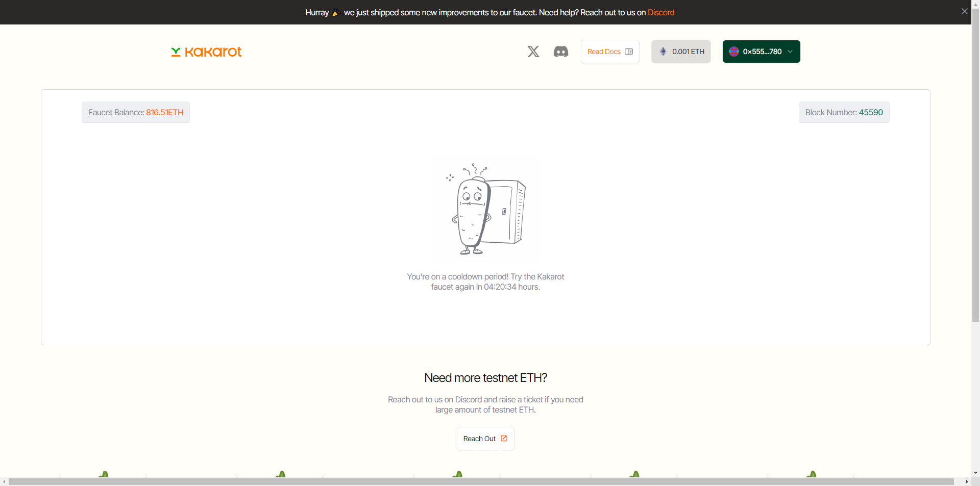
Task: Open the X (Twitter) social icon
Action: (x=533, y=52)
